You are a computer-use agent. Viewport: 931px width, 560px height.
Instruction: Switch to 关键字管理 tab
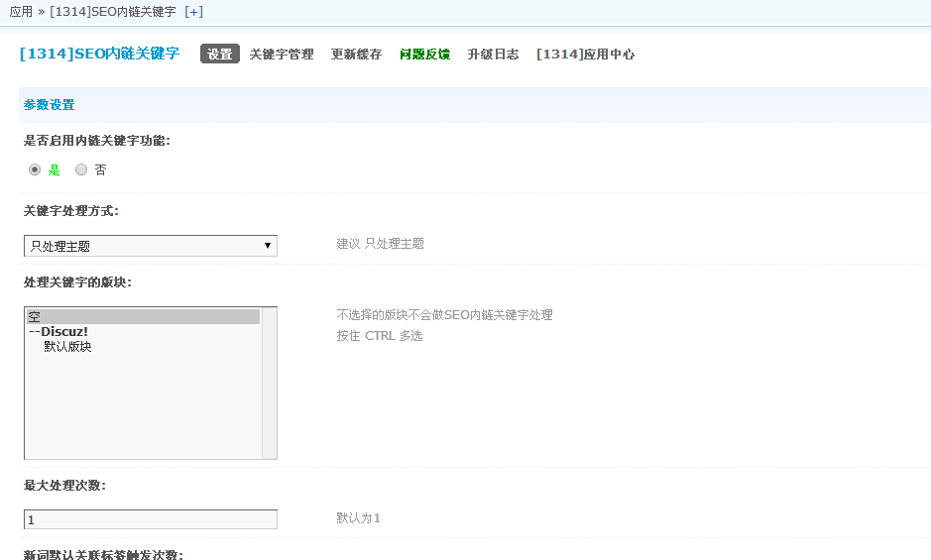pos(282,55)
